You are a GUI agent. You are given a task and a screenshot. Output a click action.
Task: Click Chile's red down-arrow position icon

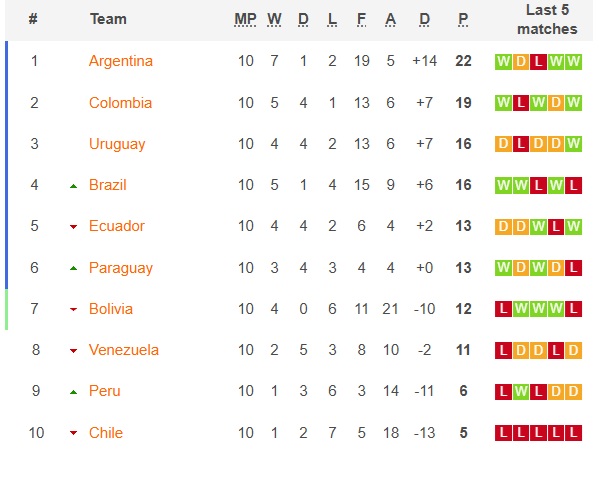tap(73, 433)
